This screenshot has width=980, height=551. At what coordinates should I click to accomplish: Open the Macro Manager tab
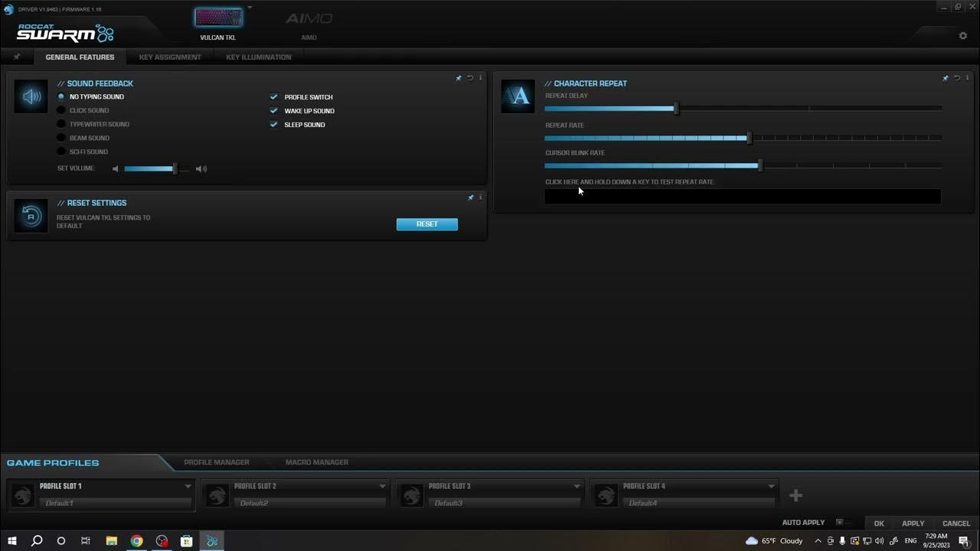coord(316,462)
